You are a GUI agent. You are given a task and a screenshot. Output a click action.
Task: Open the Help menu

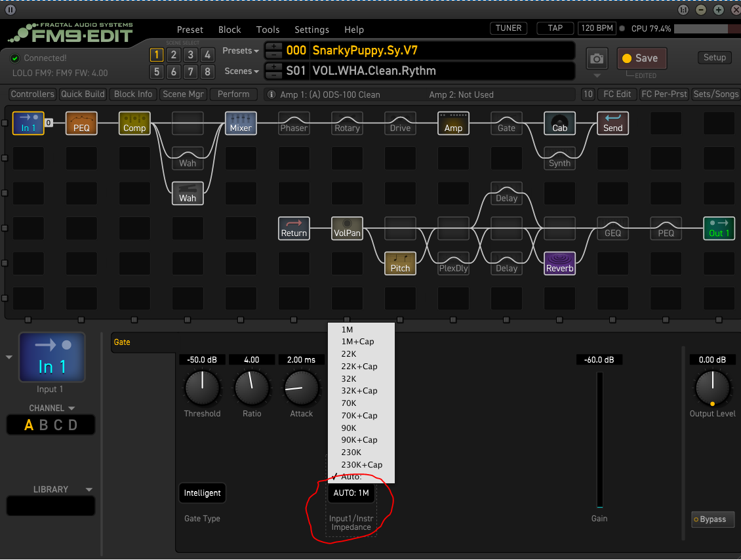click(x=354, y=30)
